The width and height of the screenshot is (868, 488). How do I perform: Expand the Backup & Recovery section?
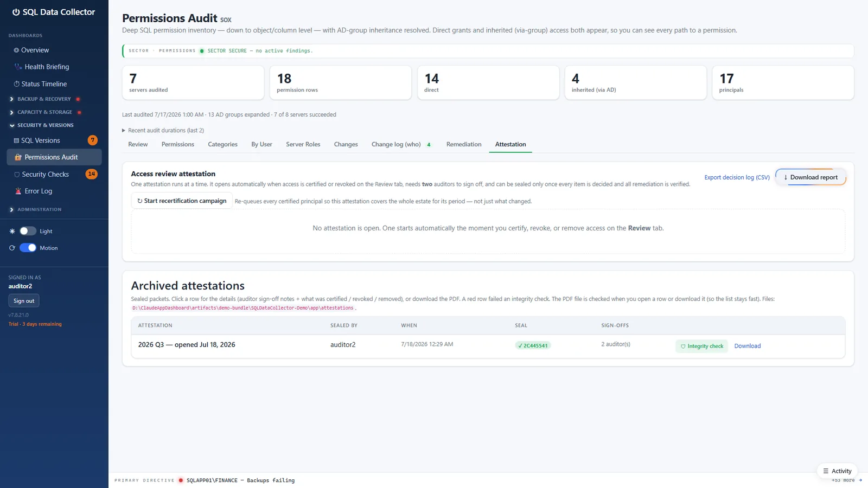pos(44,99)
